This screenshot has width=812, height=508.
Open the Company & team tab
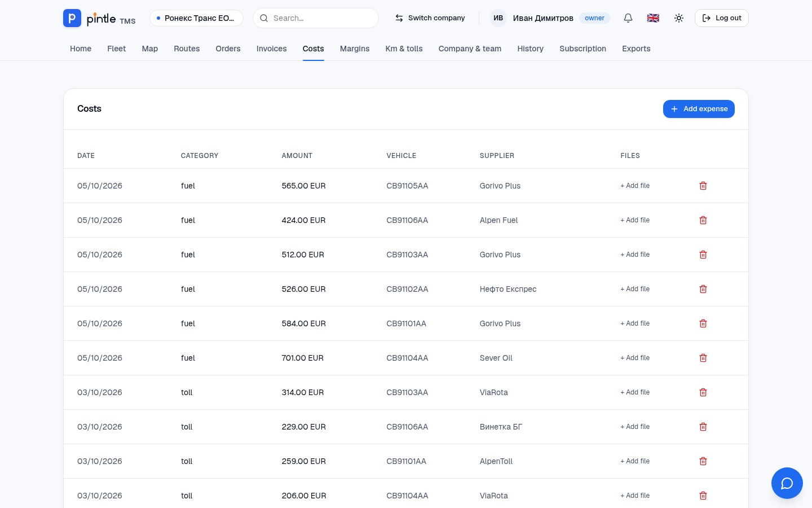tap(470, 49)
